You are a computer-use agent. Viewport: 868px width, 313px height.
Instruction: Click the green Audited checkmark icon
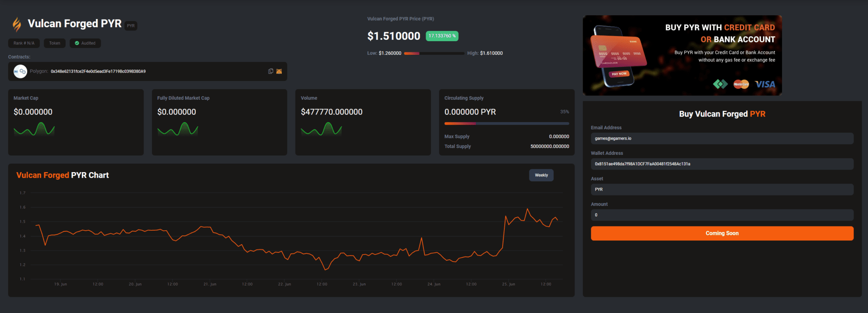77,43
